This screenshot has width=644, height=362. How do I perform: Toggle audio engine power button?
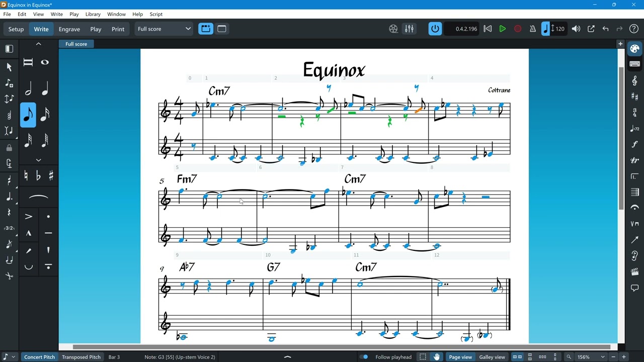435,29
